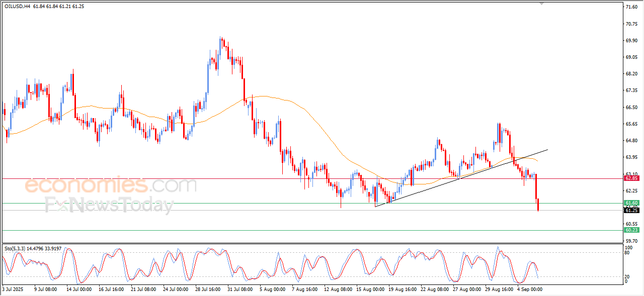Click the 65.65 price axis label
644x296 pixels.
pyautogui.click(x=632, y=124)
